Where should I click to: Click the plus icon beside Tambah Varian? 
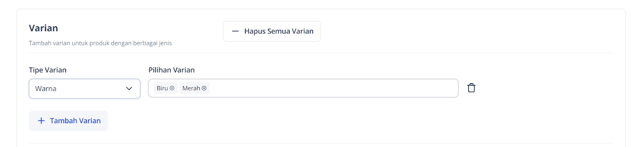point(41,121)
